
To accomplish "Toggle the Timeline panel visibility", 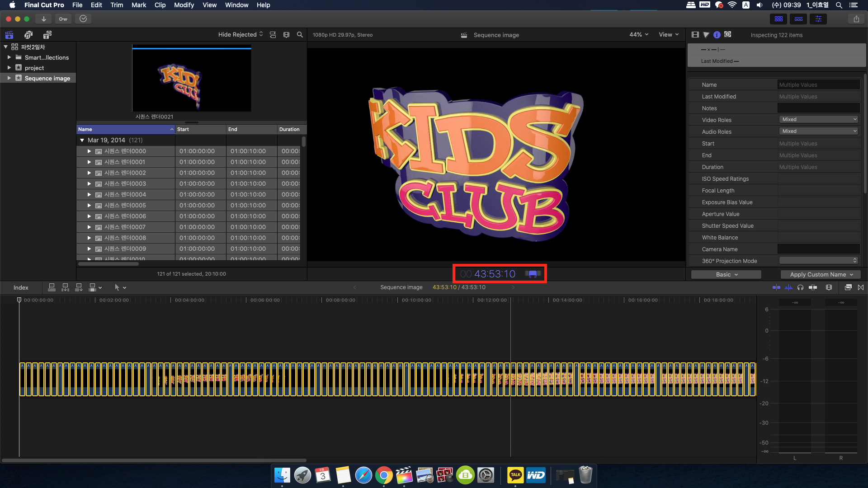I will (798, 19).
